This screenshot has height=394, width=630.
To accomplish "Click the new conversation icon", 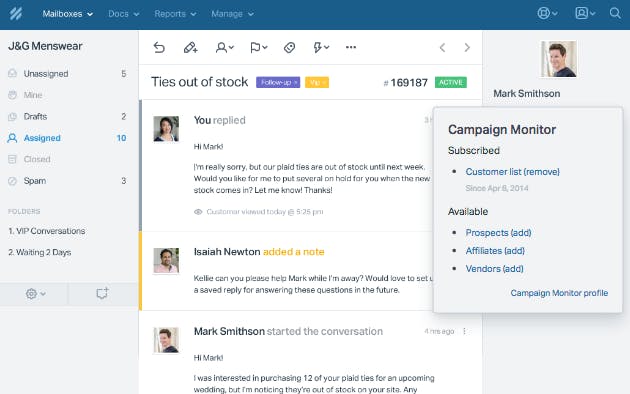I will coord(102,293).
